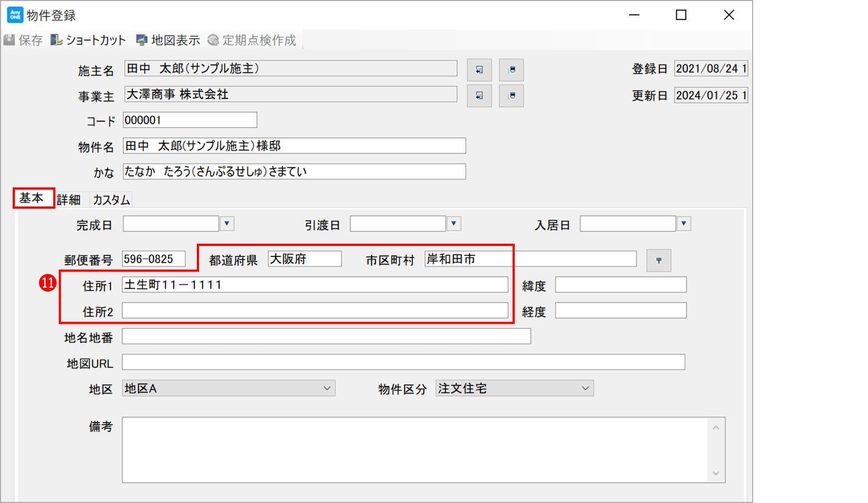868x503 pixels.
Task: Click the 備考 scrollbar down arrow
Action: point(716,474)
